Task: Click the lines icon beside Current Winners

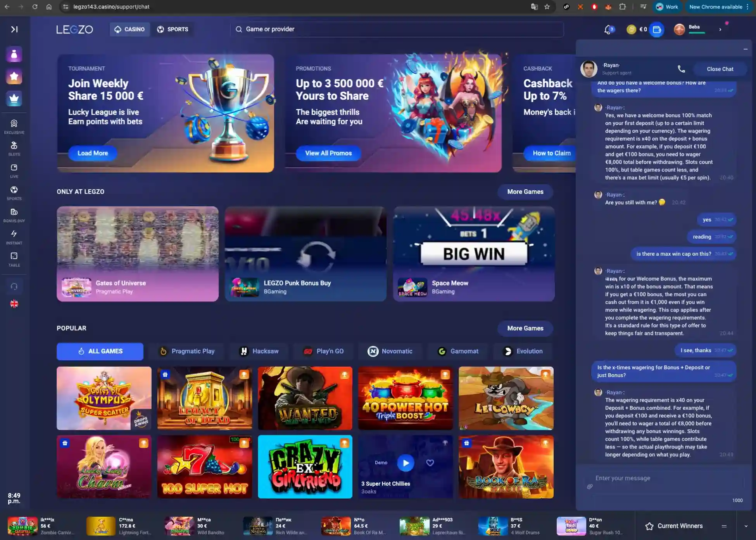Action: [x=724, y=526]
